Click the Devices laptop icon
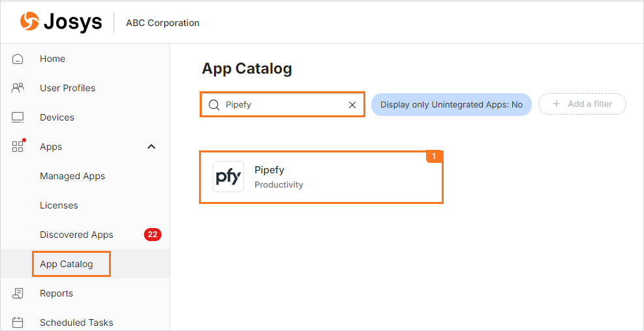Viewport: 644px width, 331px height. pos(18,118)
